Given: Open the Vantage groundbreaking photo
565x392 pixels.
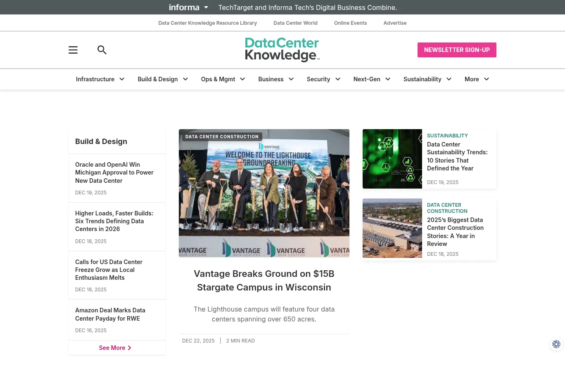Looking at the screenshot, I should tap(264, 193).
